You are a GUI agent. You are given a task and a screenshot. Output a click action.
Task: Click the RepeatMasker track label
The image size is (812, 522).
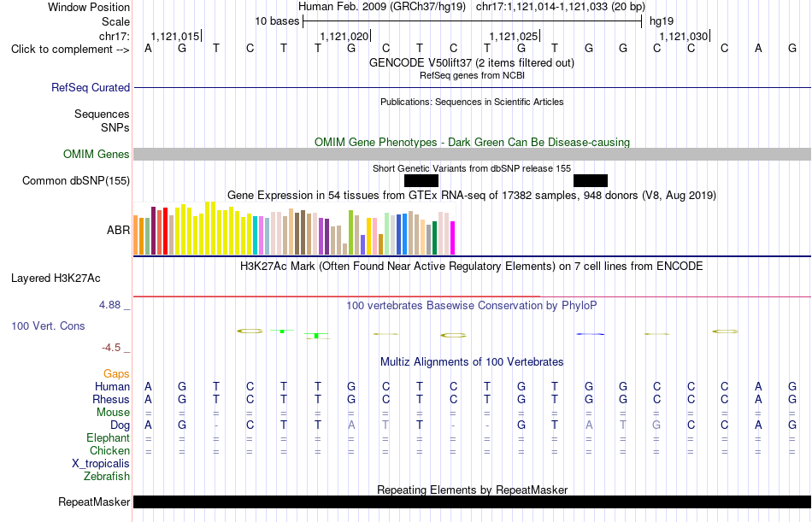click(x=94, y=501)
